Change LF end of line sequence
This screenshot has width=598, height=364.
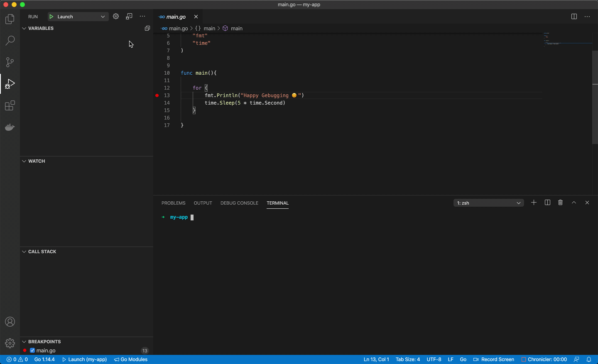tap(451, 359)
